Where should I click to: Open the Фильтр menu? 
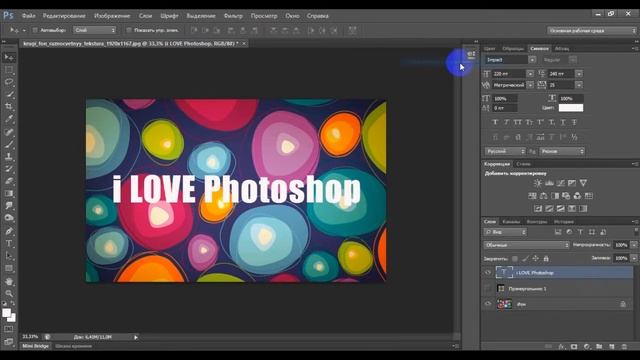tap(233, 16)
